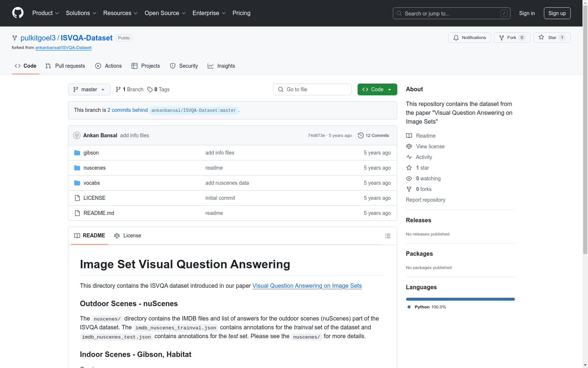This screenshot has width=588, height=368.
Task: Click the 74d873e commit hash
Action: point(316,135)
